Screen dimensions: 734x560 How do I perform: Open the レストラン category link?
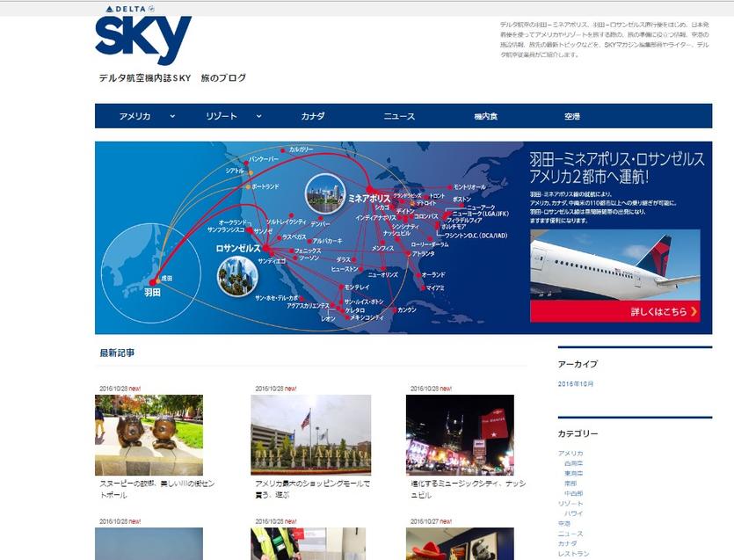point(573,554)
